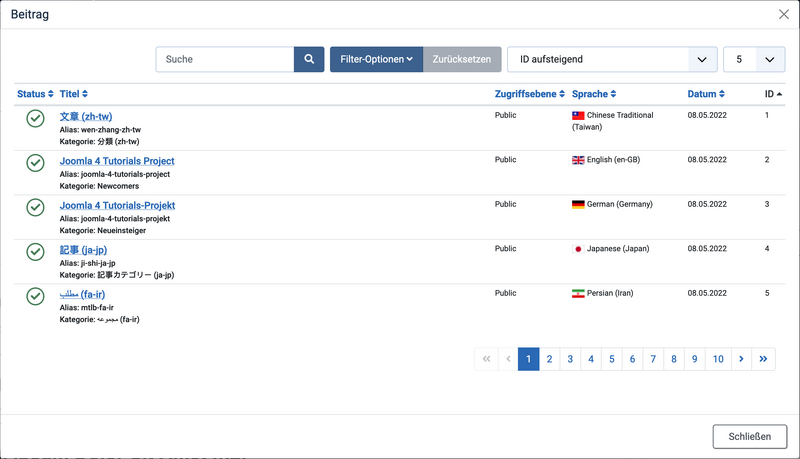The width and height of the screenshot is (800, 459).
Task: Click published status icon for 文章 (zh-tw)
Action: point(35,118)
